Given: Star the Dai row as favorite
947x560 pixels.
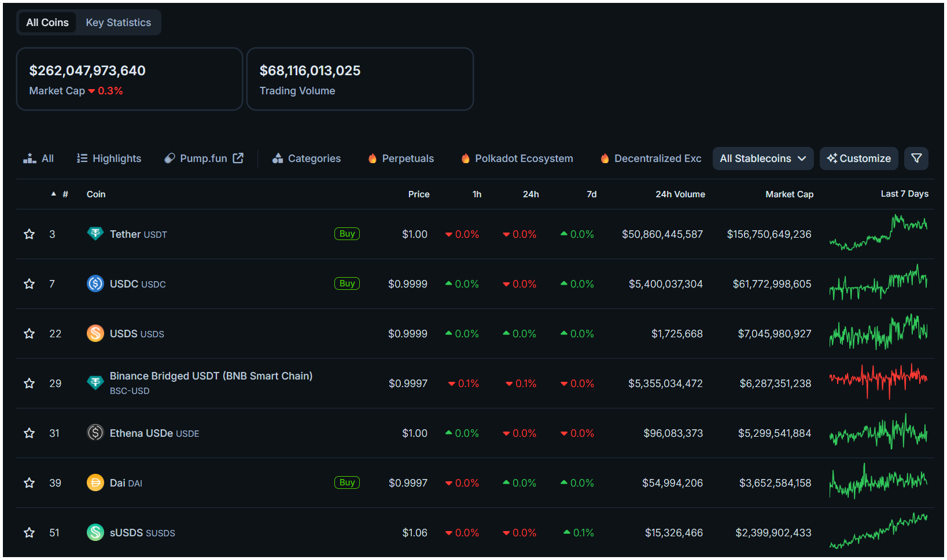Looking at the screenshot, I should pyautogui.click(x=29, y=482).
